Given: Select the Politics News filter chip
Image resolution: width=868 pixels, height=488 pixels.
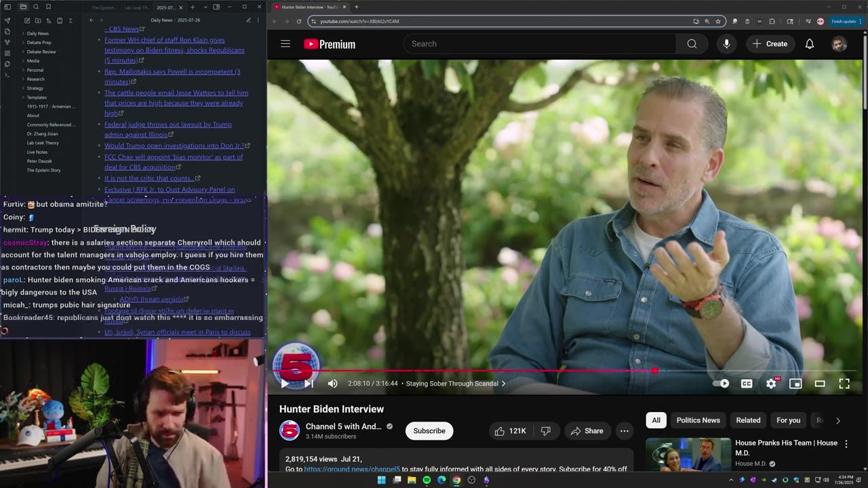Looking at the screenshot, I should [698, 420].
